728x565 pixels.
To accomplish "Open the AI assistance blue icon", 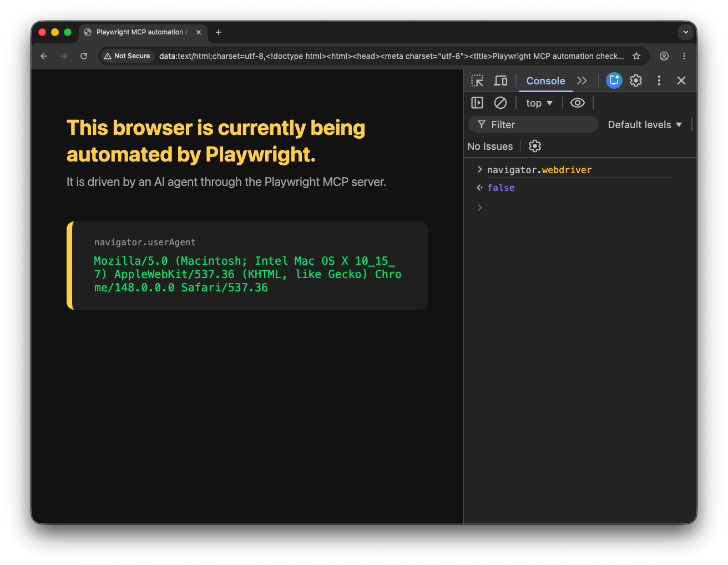I will tap(614, 80).
